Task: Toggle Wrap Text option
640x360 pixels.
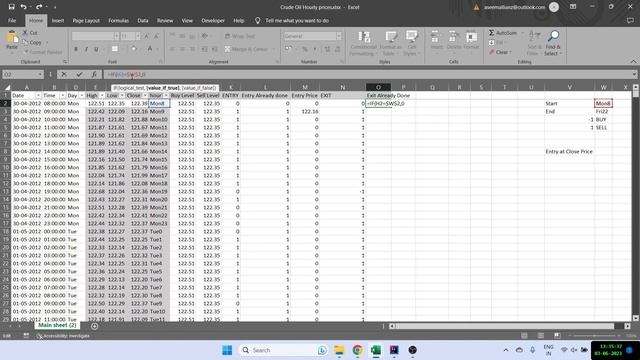Action: [x=240, y=36]
